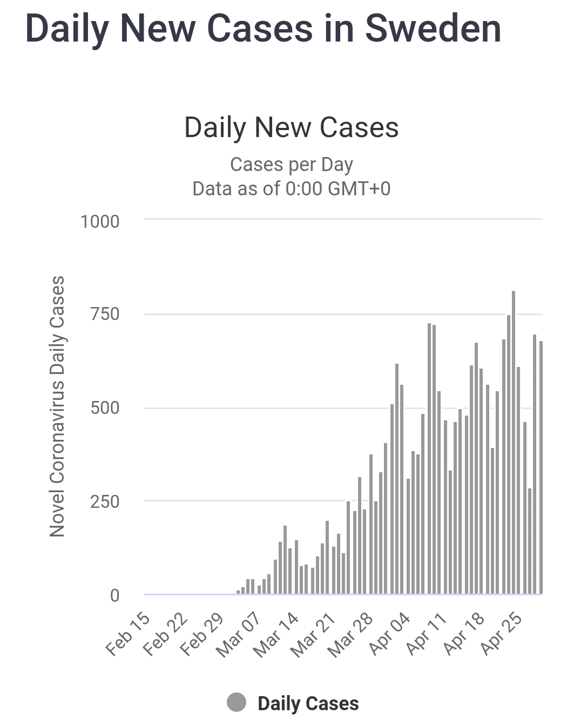Screen dimensions: 574x728
Task: Click the Mar 07 x-axis date label
Action: [x=239, y=634]
